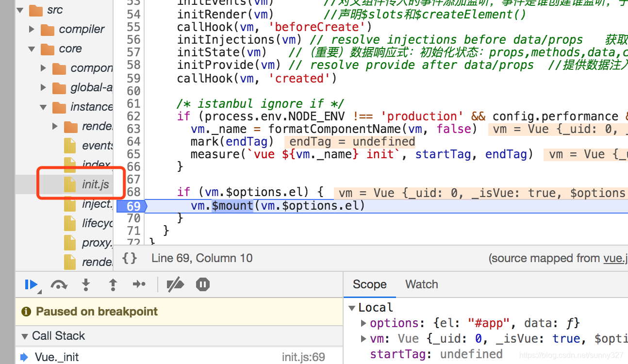Collapse the Local scope section
The height and width of the screenshot is (364, 628).
[352, 308]
